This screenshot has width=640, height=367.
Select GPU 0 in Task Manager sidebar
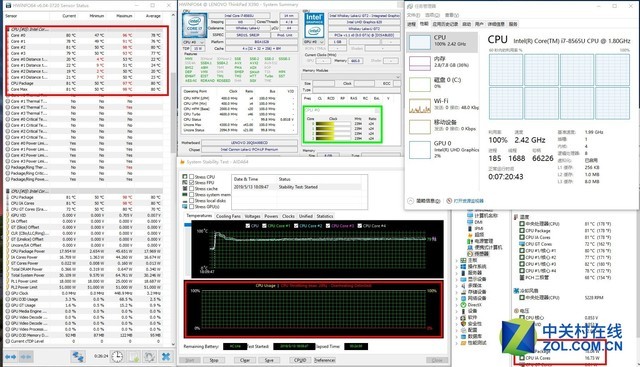pyautogui.click(x=442, y=149)
